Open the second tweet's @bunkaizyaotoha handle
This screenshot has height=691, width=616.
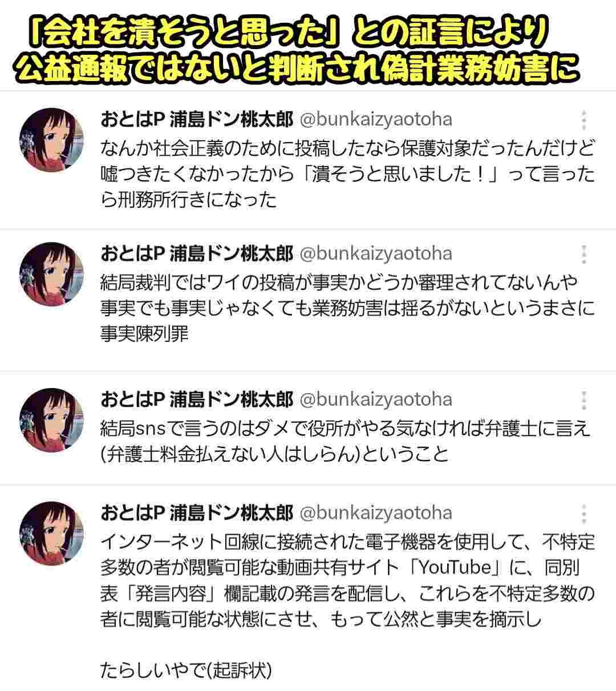point(376,253)
